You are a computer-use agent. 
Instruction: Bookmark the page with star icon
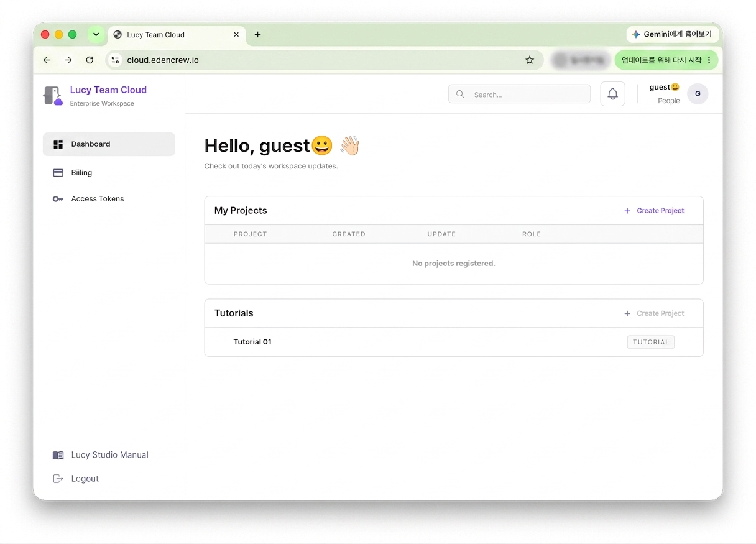(530, 60)
